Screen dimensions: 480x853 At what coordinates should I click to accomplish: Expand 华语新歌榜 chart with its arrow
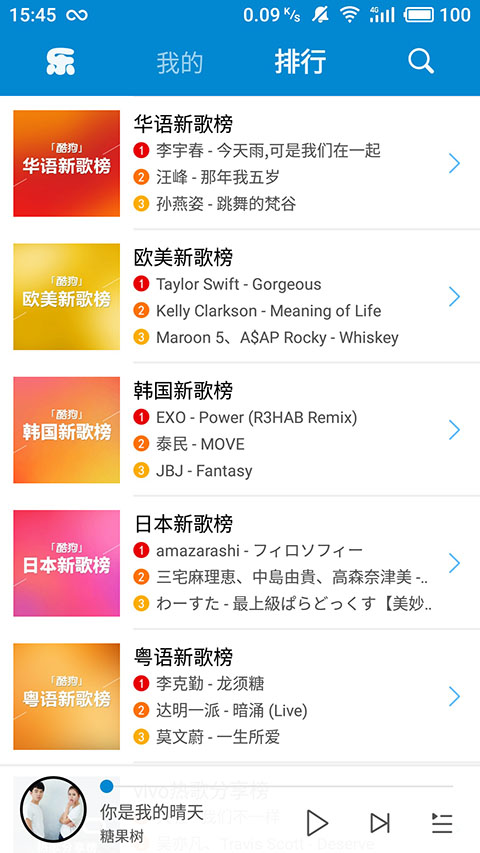pos(454,163)
